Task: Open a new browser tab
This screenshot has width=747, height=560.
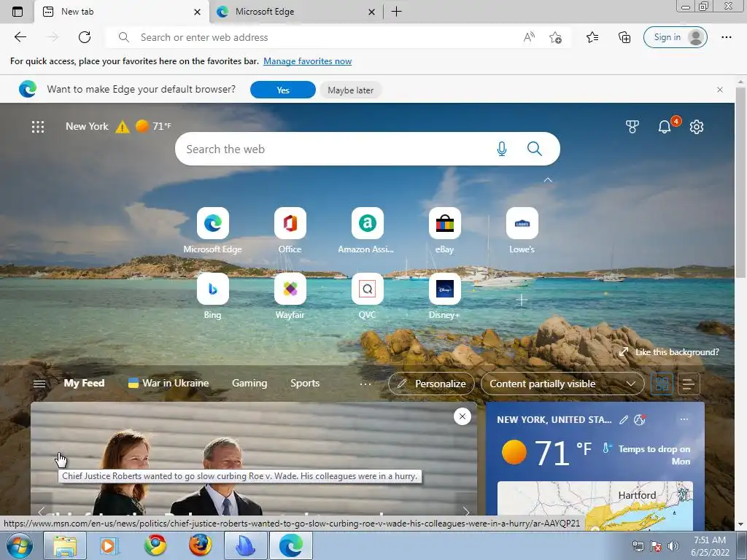Action: pyautogui.click(x=396, y=12)
